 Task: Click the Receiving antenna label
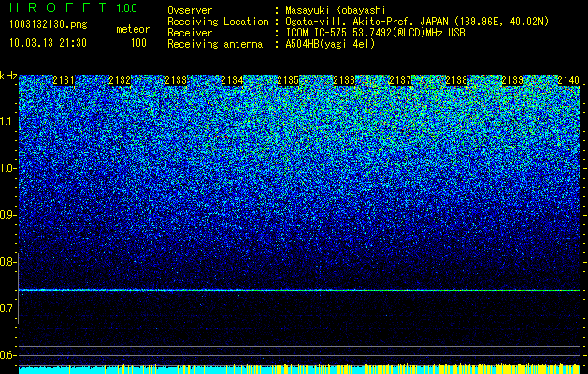[215, 44]
